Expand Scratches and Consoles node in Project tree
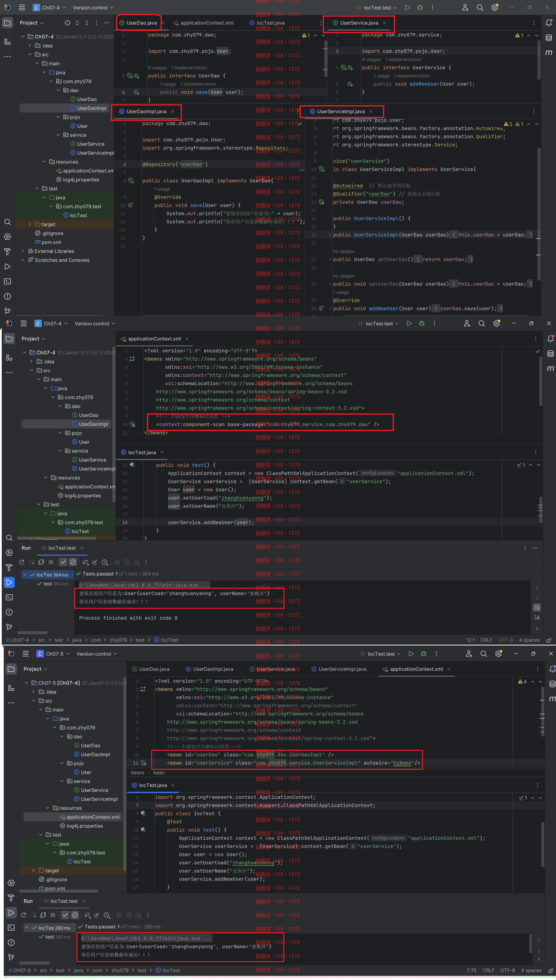Image resolution: width=556 pixels, height=980 pixels. click(x=23, y=260)
